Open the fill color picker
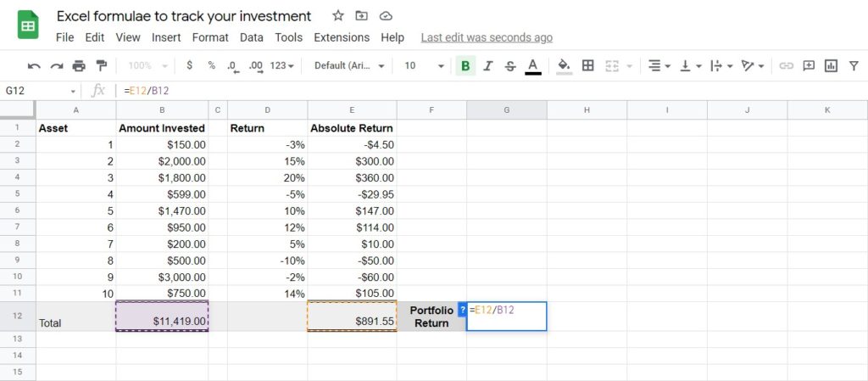The height and width of the screenshot is (381, 868). tap(563, 66)
